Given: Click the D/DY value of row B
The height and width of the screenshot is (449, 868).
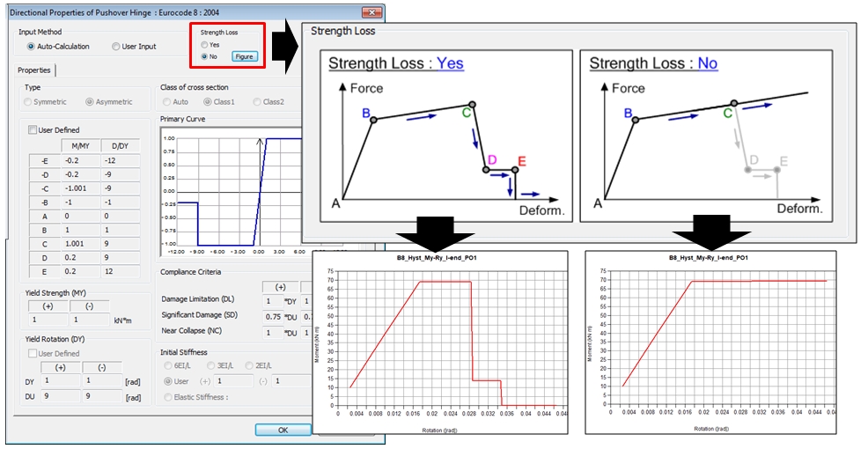Looking at the screenshot, I should pyautogui.click(x=120, y=230).
